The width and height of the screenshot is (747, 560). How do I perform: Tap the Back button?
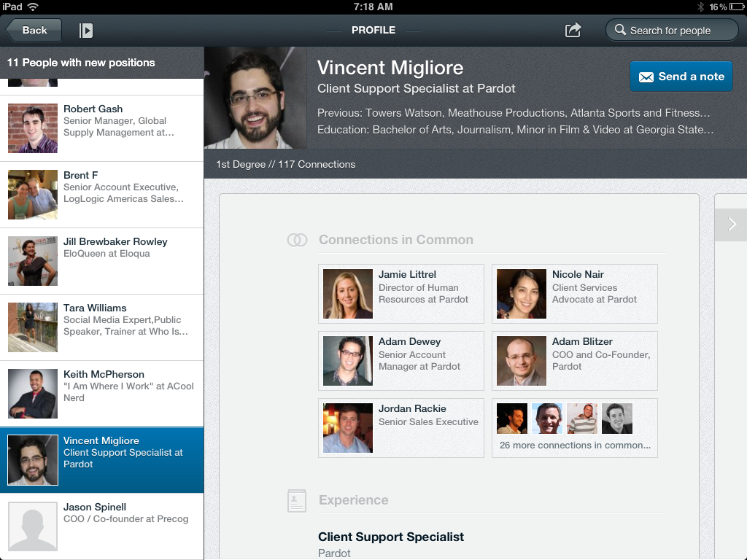tap(34, 30)
